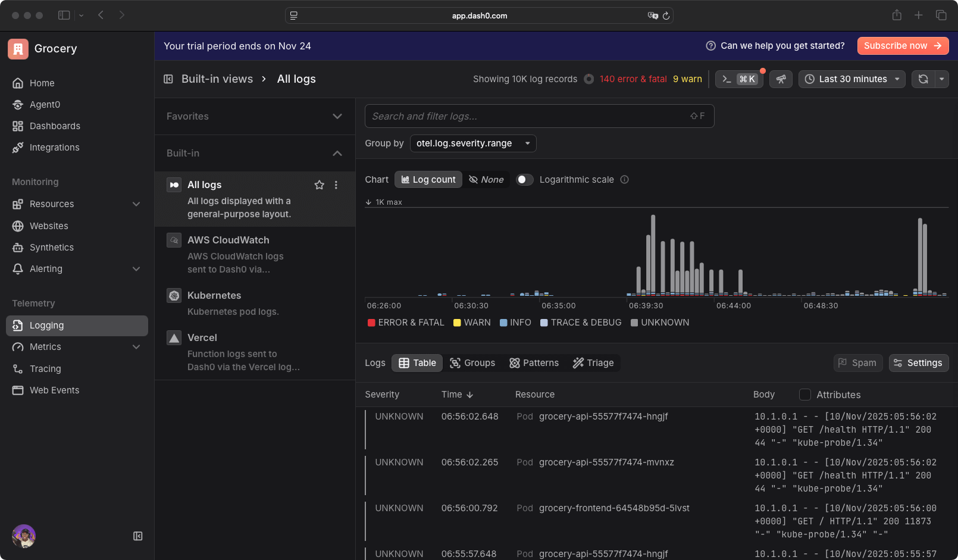Switch to the Patterns log view
Screen dimensions: 958x560
pos(534,362)
